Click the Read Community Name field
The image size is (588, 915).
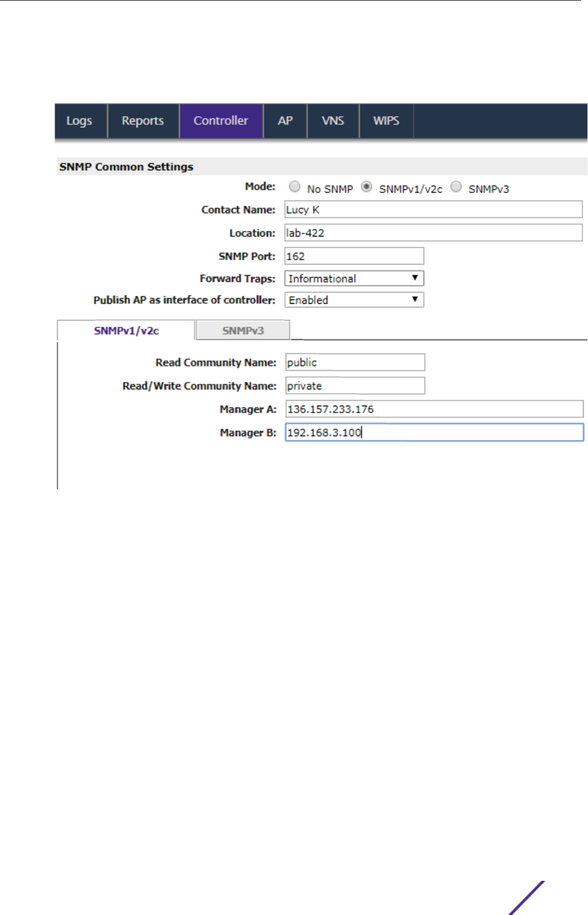pos(355,362)
